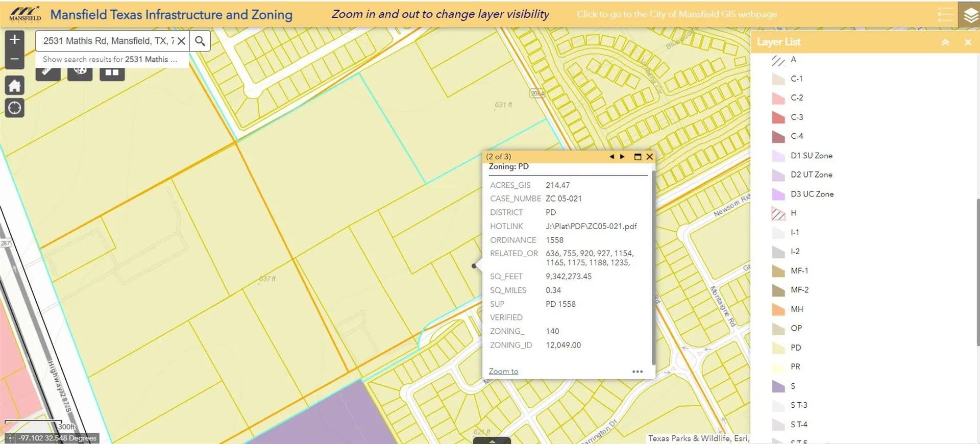Open the Legend widget in header
Viewport: 980px width, 444px height.
945,15
